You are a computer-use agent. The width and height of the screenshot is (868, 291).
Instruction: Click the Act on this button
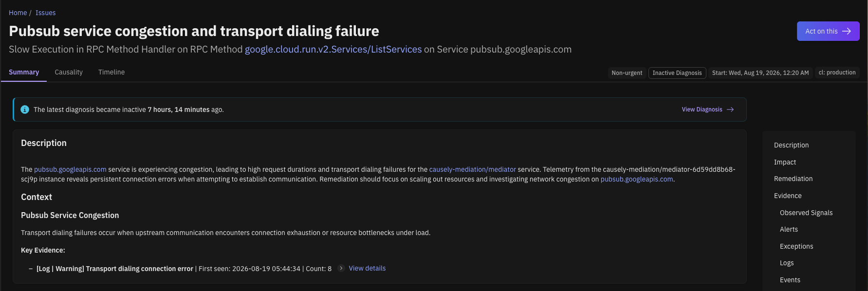pos(828,31)
